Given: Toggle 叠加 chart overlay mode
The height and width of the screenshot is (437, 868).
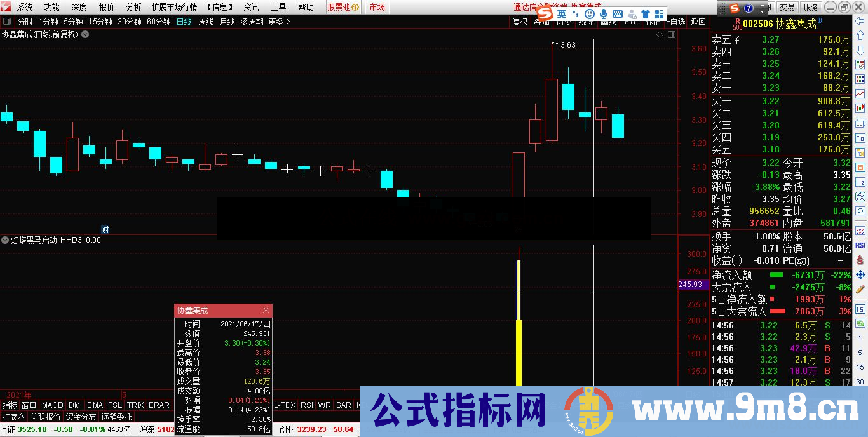Looking at the screenshot, I should [x=543, y=22].
